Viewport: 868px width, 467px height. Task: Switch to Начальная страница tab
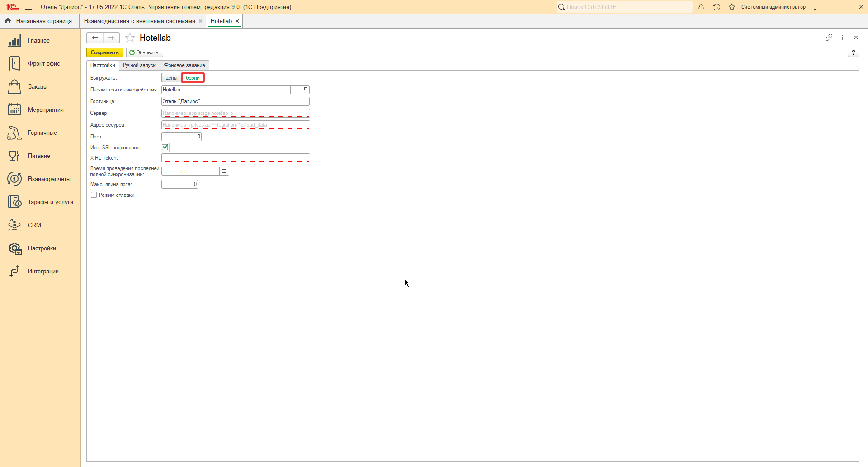tap(39, 21)
